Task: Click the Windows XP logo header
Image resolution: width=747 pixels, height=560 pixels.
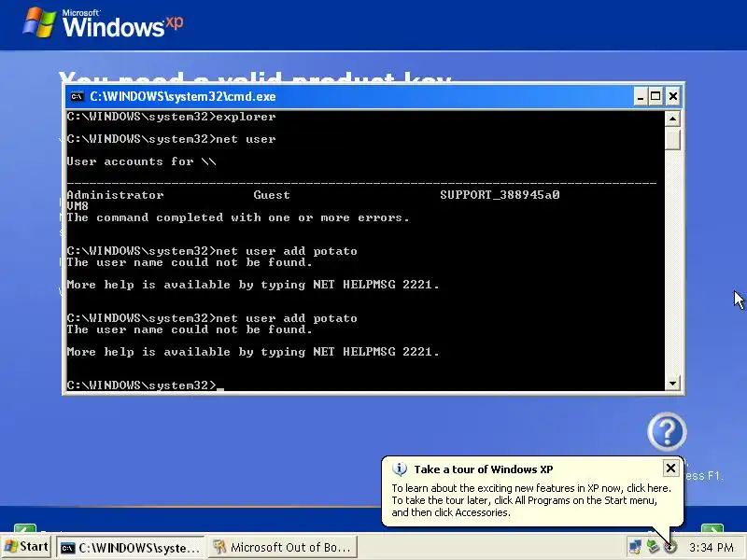Action: pos(103,24)
